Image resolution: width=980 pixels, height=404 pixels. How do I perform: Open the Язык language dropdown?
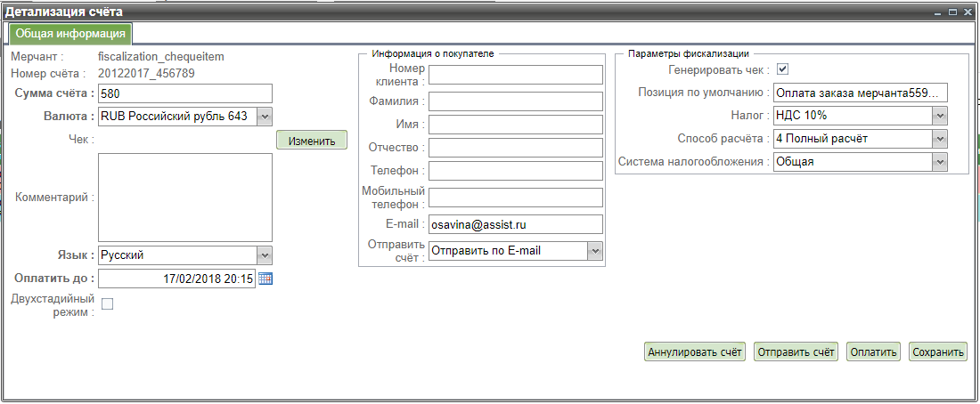[264, 255]
